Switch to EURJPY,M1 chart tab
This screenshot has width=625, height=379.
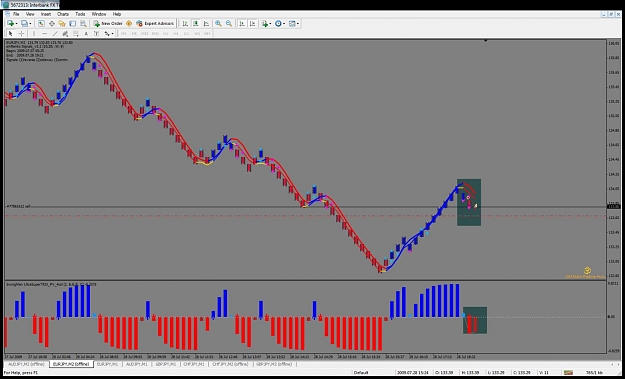(x=107, y=364)
